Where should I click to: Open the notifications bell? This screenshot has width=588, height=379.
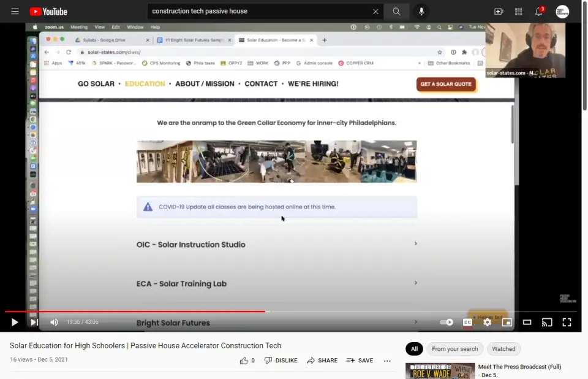(539, 12)
